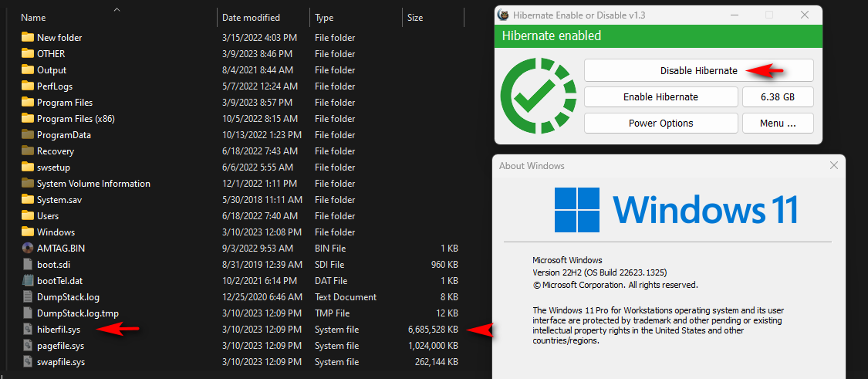Viewport: 868px width, 379px height.
Task: Click the pagefile.sys file icon
Action: click(28, 345)
